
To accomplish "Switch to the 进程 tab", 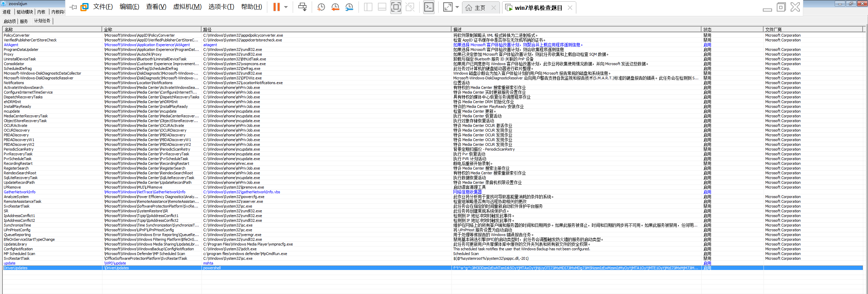I will click(7, 12).
